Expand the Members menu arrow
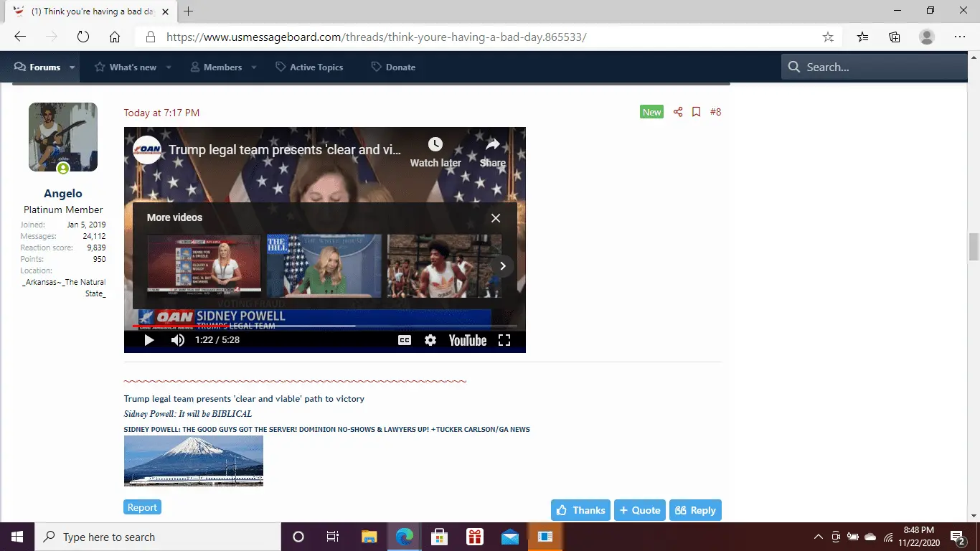 [254, 67]
